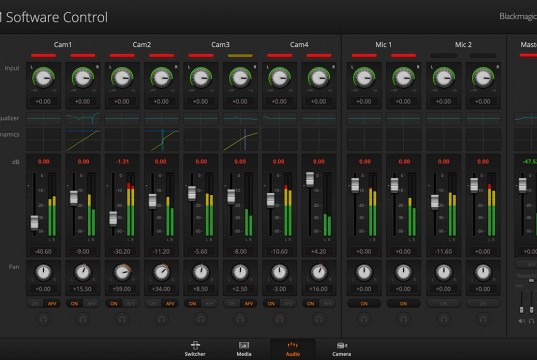Toggle ON for Cam2 left channel
Screen dimensions: 537x360
pyautogui.click(x=114, y=303)
